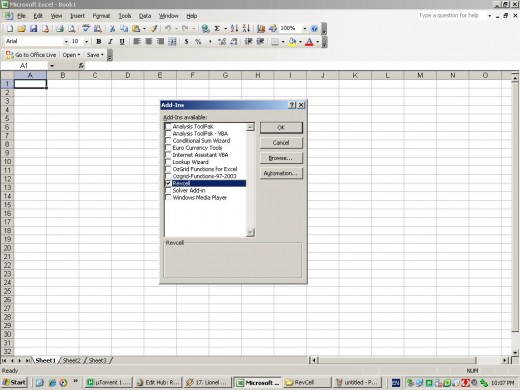520x390 pixels.
Task: Click the AutoSum sigma icon
Action: click(x=217, y=29)
